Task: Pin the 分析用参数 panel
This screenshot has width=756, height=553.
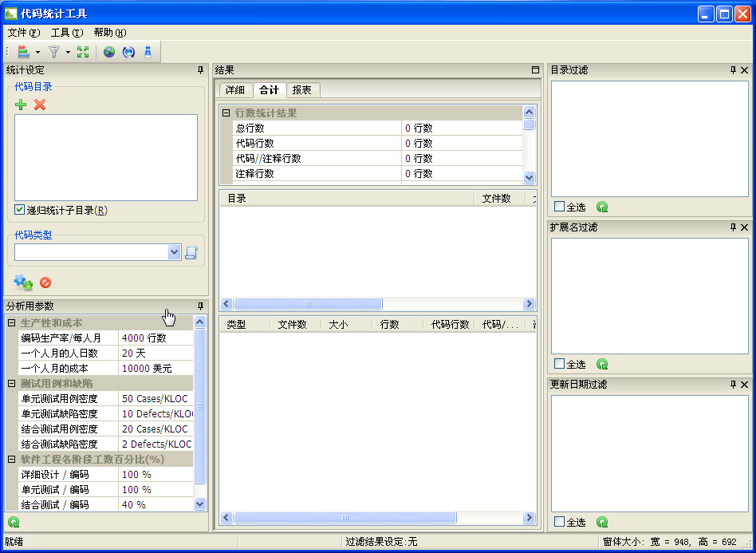Action: (x=201, y=306)
